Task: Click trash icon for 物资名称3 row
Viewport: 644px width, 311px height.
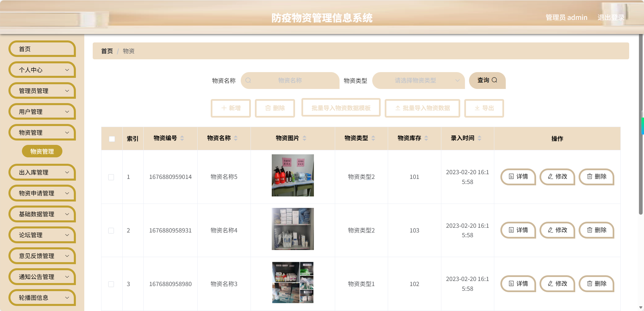Action: (x=589, y=284)
